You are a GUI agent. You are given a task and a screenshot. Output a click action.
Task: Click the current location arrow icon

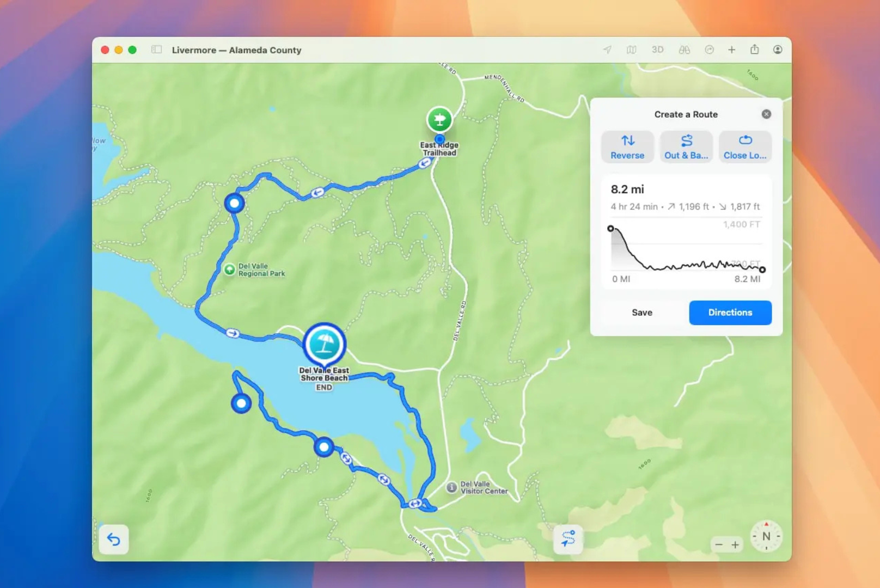606,50
